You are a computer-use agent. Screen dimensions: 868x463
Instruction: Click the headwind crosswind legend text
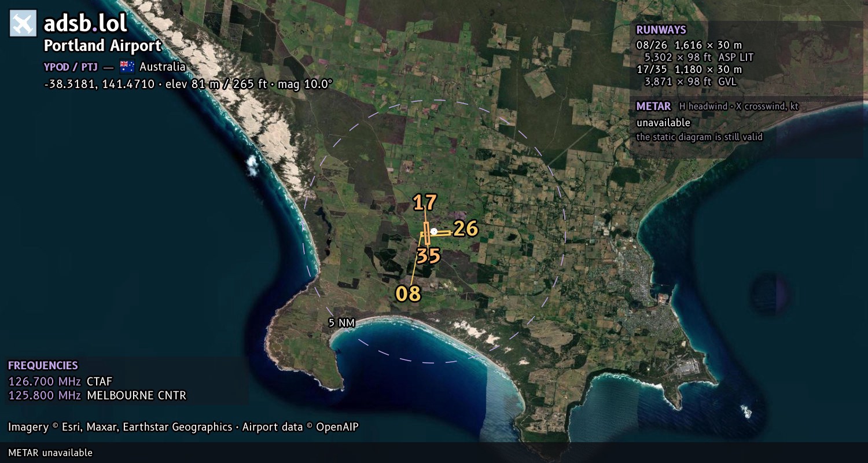click(739, 106)
